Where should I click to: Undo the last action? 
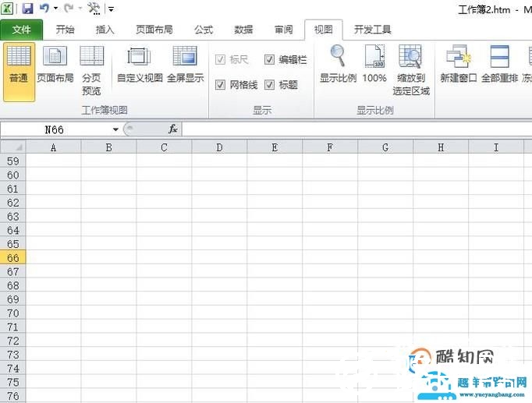pos(44,8)
